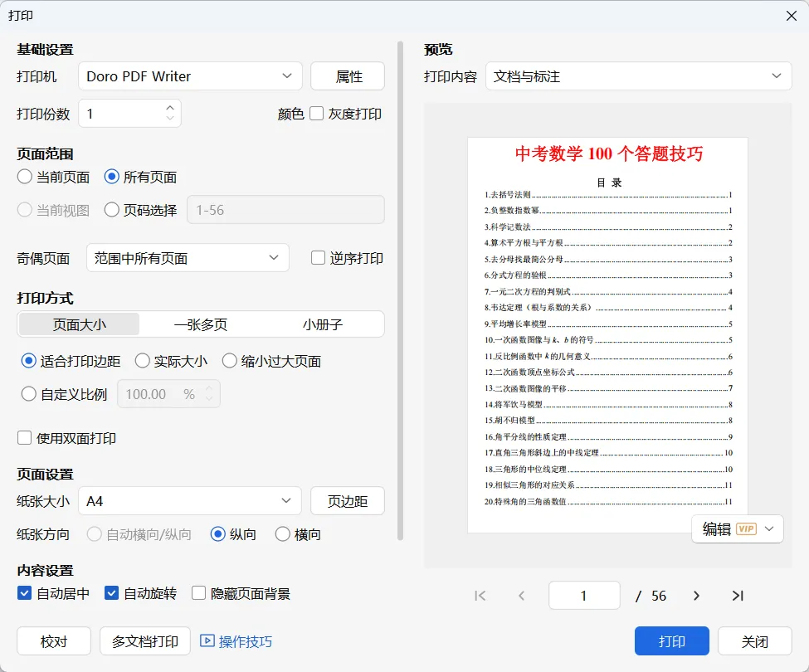Screen dimensions: 809x672
Task: Choose 实际大小 option
Action: [143, 361]
